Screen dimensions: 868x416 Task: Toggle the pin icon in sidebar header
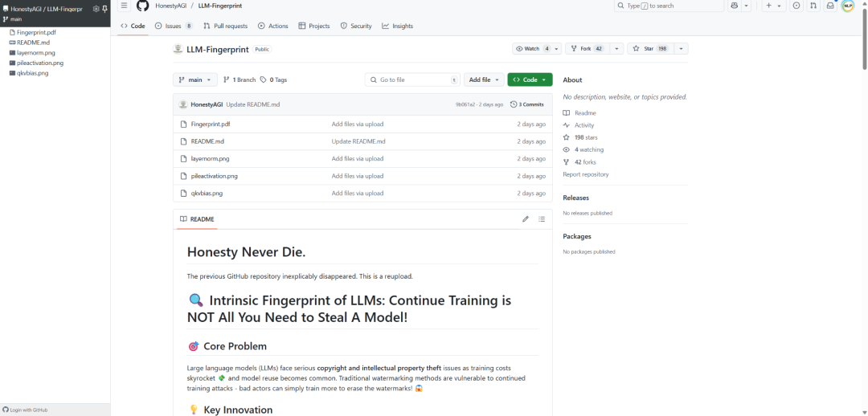[x=104, y=9]
